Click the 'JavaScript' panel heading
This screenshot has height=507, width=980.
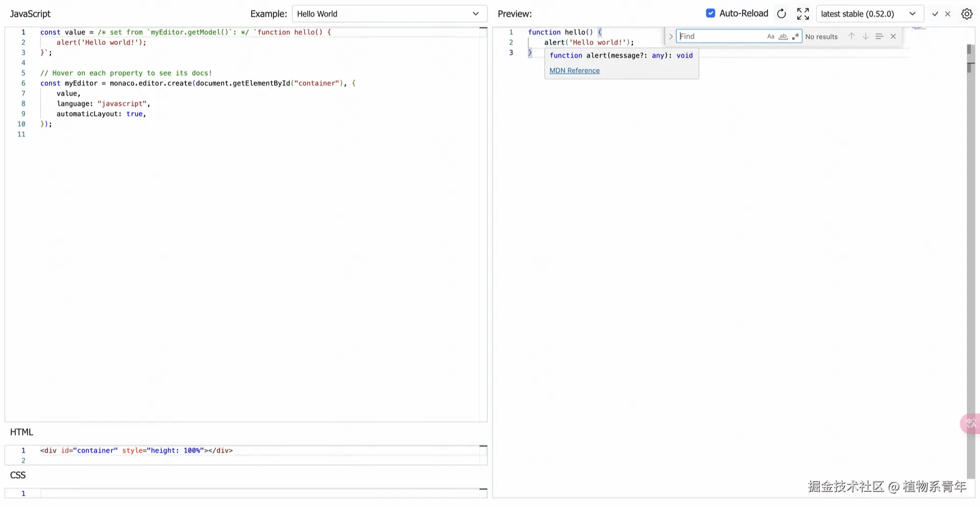coord(30,14)
